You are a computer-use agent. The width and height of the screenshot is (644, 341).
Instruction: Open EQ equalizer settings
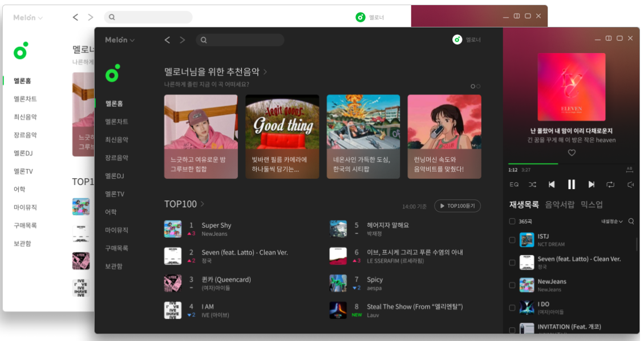click(514, 184)
